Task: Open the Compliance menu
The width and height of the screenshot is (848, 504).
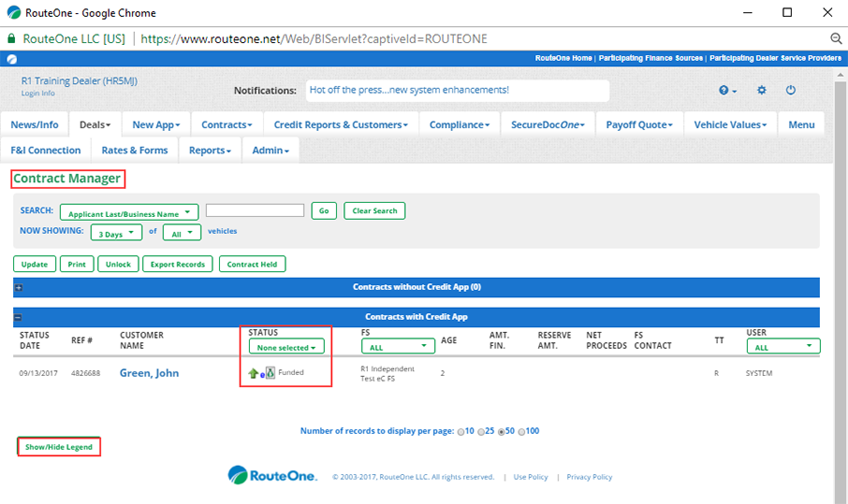Action: [x=460, y=124]
